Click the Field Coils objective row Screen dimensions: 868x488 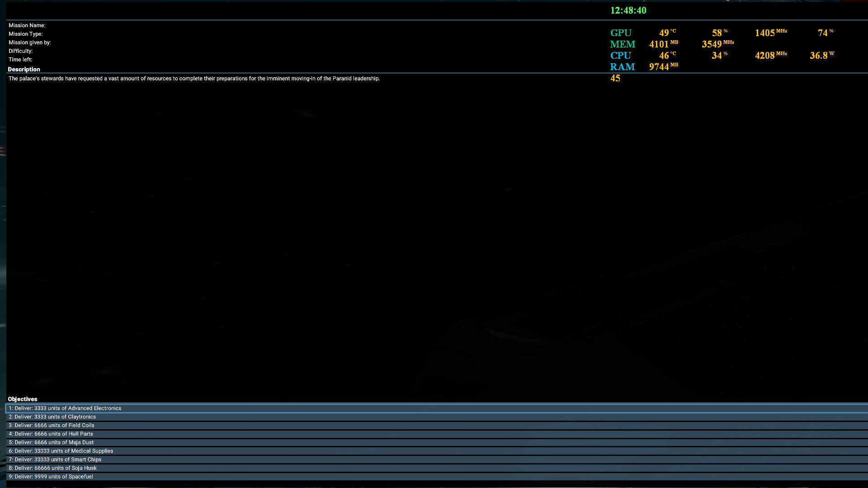pyautogui.click(x=52, y=425)
